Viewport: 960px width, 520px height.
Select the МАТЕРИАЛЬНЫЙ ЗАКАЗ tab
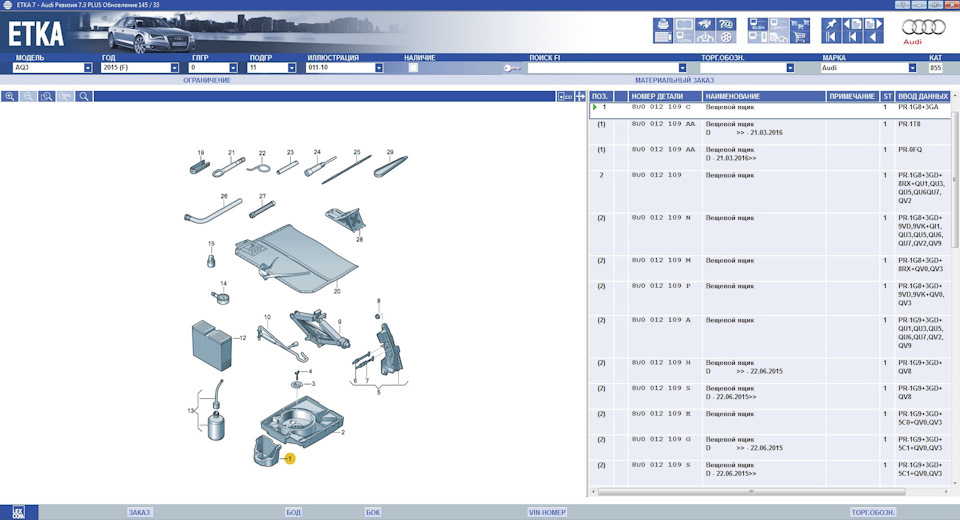coord(674,80)
